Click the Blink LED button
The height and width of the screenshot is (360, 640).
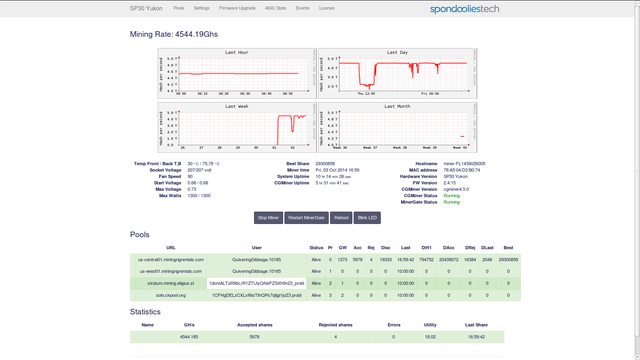click(367, 218)
